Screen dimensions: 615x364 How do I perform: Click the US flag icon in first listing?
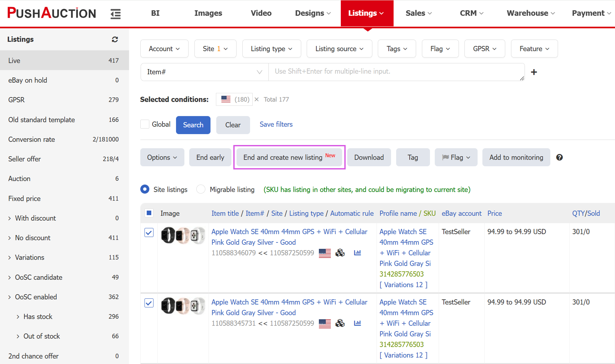[x=325, y=253]
